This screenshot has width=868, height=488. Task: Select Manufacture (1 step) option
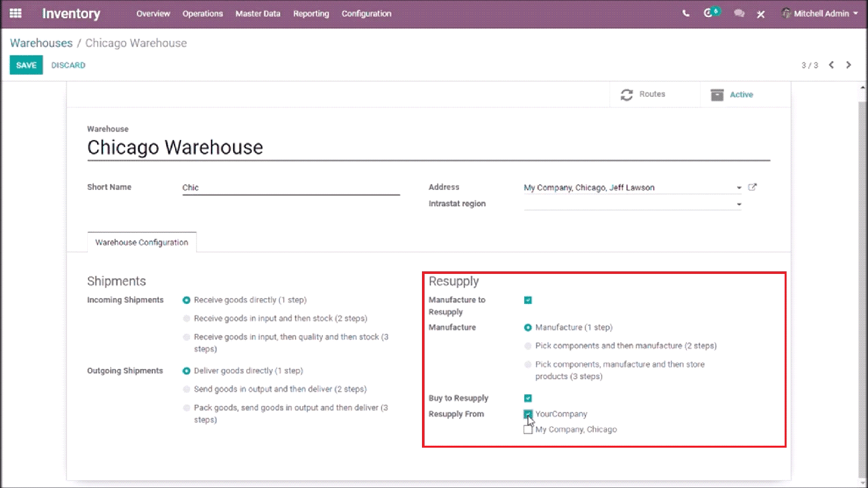[x=528, y=327]
